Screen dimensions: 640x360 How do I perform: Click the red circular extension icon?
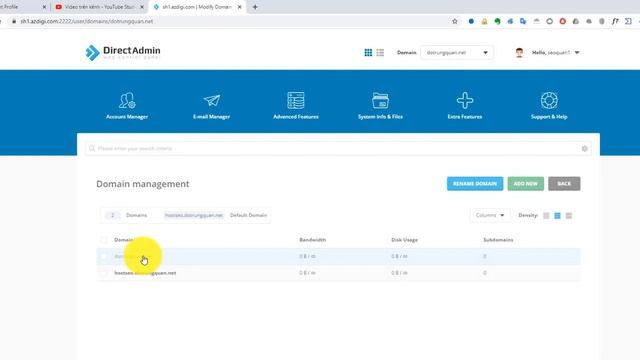562,21
